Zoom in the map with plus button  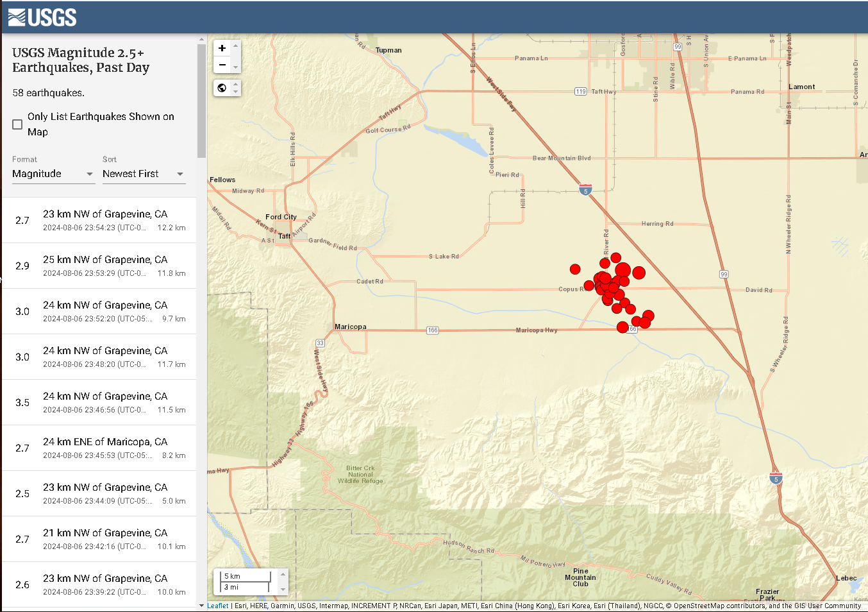click(x=222, y=48)
